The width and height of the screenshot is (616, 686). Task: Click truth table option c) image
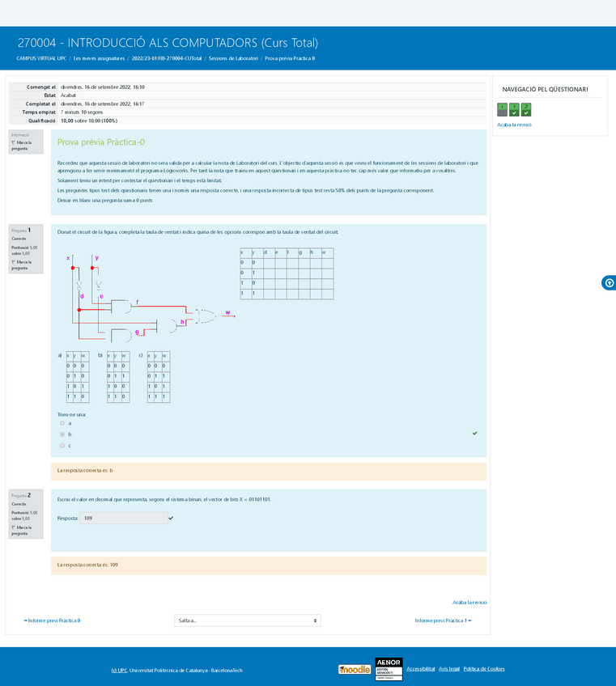tap(159, 377)
